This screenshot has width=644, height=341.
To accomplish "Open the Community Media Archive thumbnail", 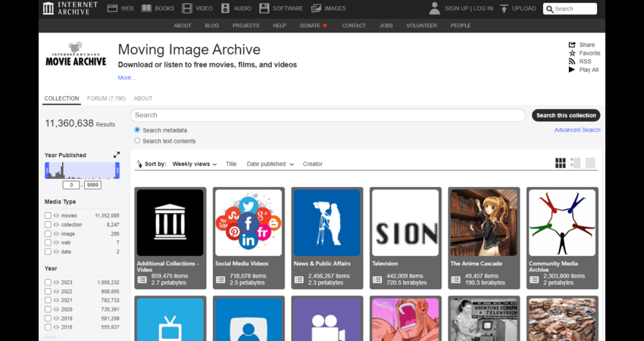I will (562, 223).
